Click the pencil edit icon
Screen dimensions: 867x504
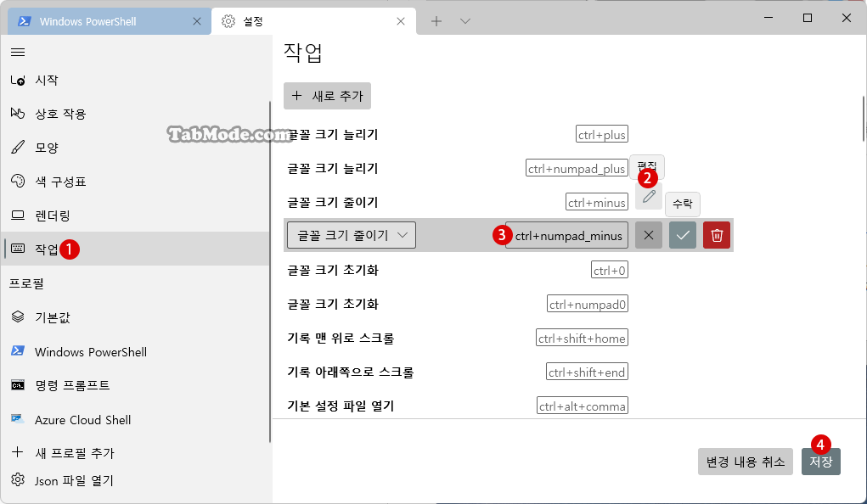(x=649, y=196)
